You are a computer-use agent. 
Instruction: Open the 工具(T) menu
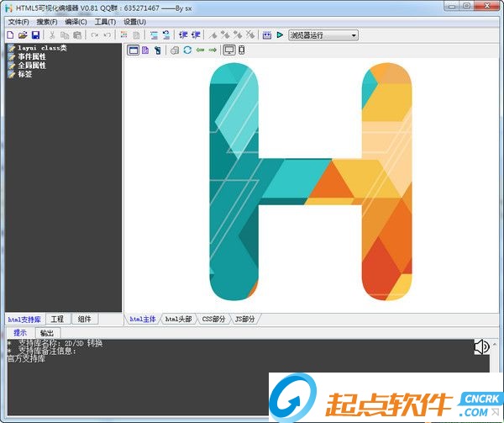105,21
